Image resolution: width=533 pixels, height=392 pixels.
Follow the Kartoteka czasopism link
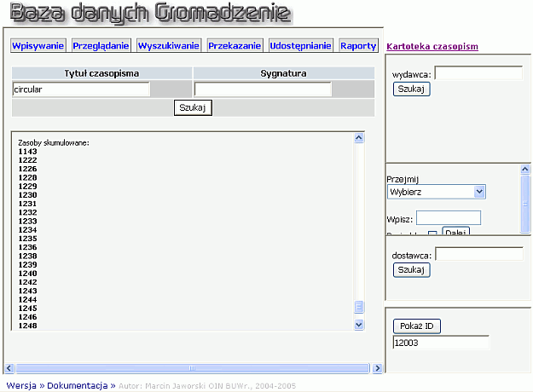[432, 46]
